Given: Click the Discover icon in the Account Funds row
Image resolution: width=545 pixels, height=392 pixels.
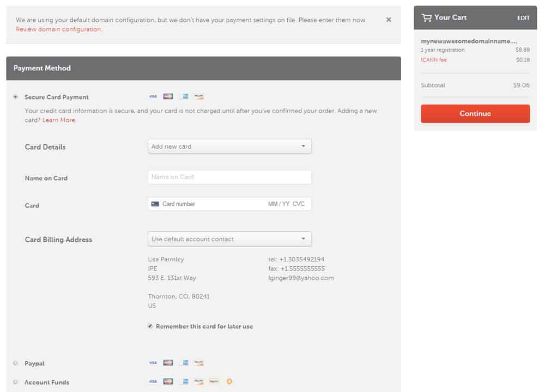Looking at the screenshot, I should (x=199, y=382).
